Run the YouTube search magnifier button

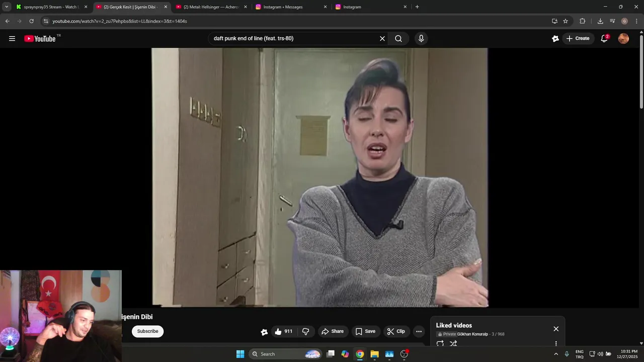[398, 39]
